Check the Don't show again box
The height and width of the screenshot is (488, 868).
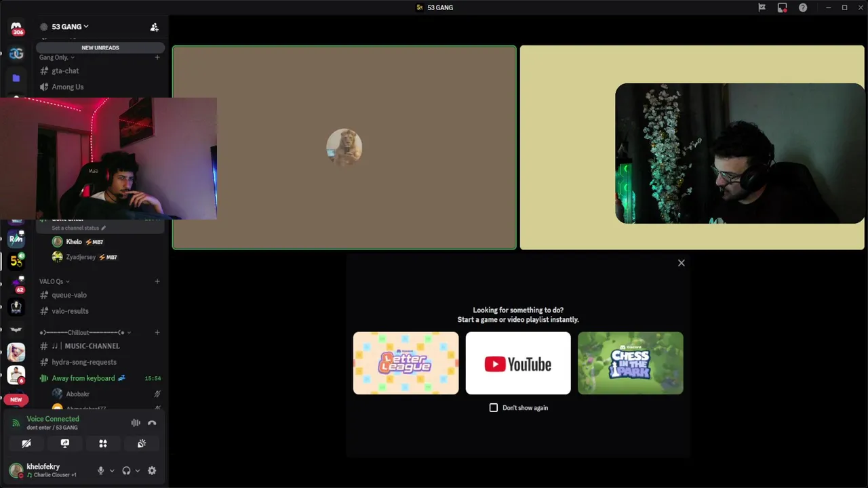(x=494, y=407)
